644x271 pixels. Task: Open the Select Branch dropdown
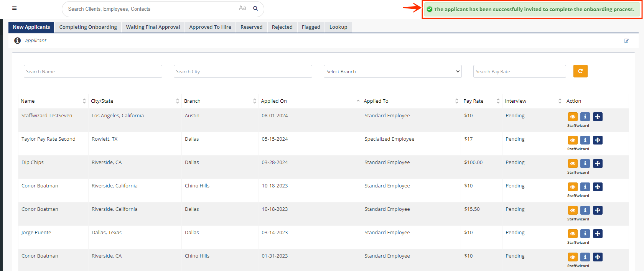coord(392,72)
